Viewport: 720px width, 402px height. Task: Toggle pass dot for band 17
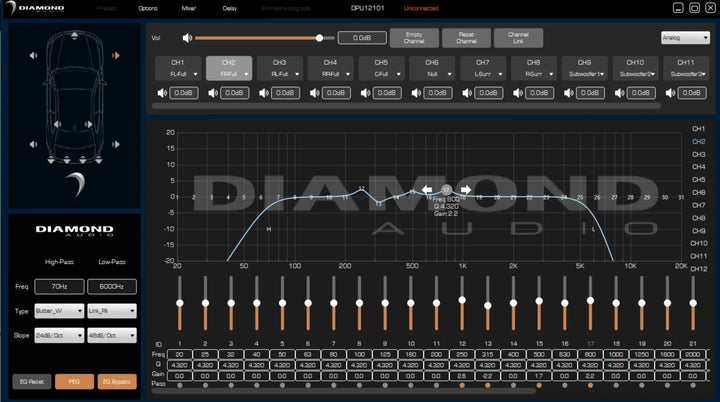[590, 385]
